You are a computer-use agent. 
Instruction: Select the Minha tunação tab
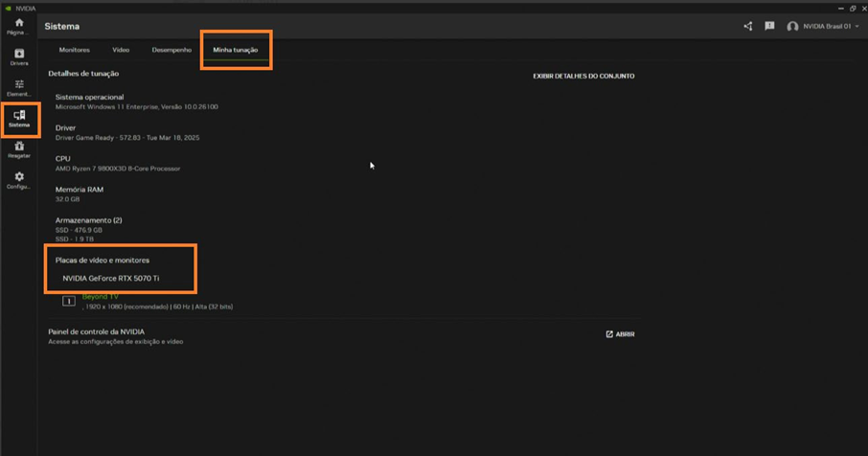pos(235,50)
